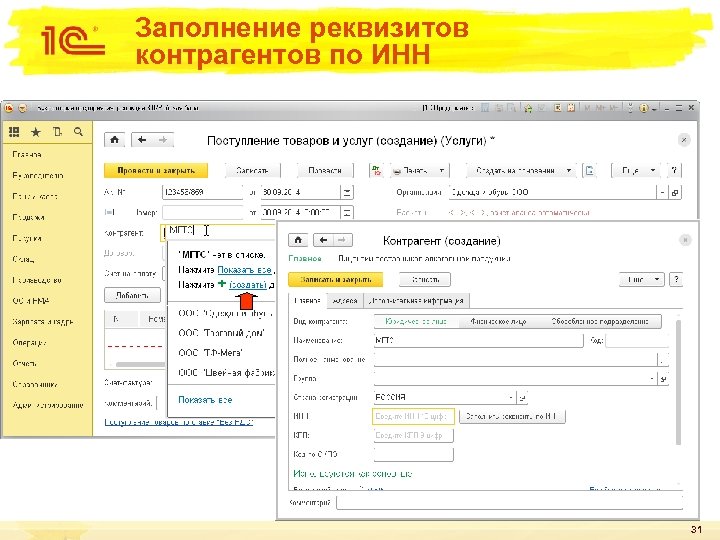
Task: Expand the Страна регистрации dropdown
Action: tap(511, 397)
